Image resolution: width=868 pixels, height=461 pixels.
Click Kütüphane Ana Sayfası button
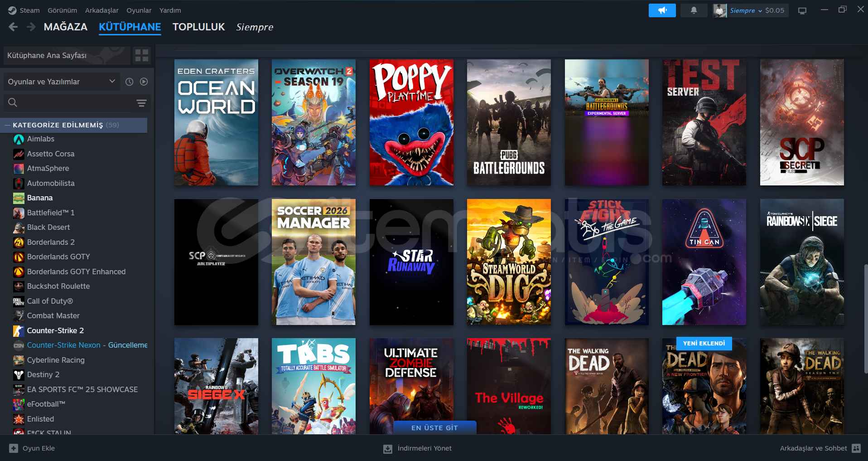click(67, 55)
